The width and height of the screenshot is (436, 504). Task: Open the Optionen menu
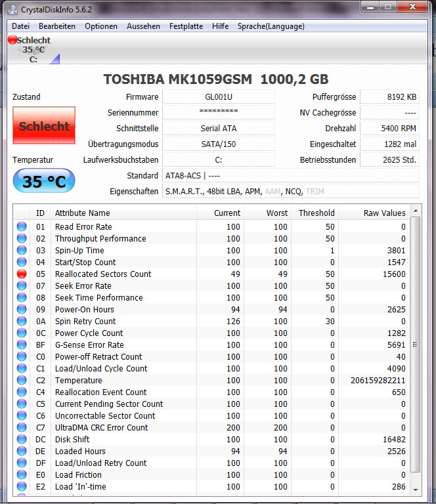coord(101,26)
